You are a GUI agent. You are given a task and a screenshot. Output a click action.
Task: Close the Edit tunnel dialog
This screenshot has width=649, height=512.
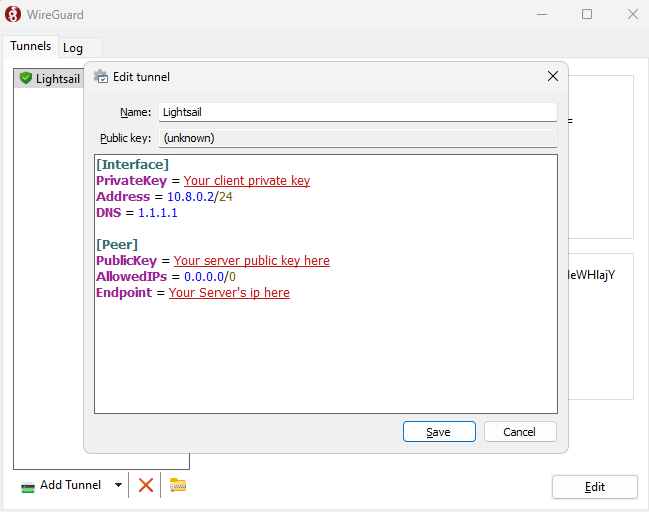553,76
